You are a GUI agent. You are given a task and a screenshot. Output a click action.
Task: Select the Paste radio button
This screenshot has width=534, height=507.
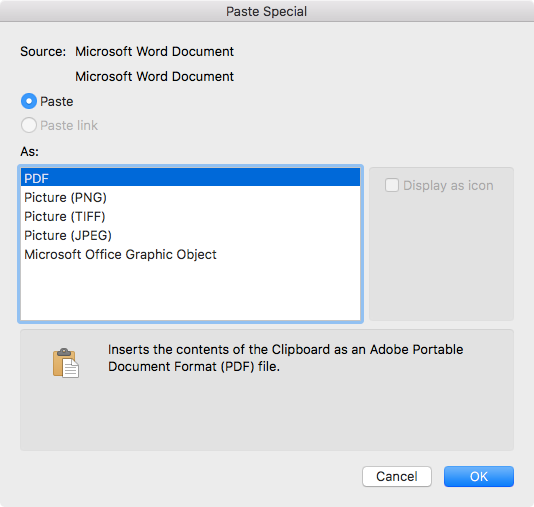click(x=29, y=101)
